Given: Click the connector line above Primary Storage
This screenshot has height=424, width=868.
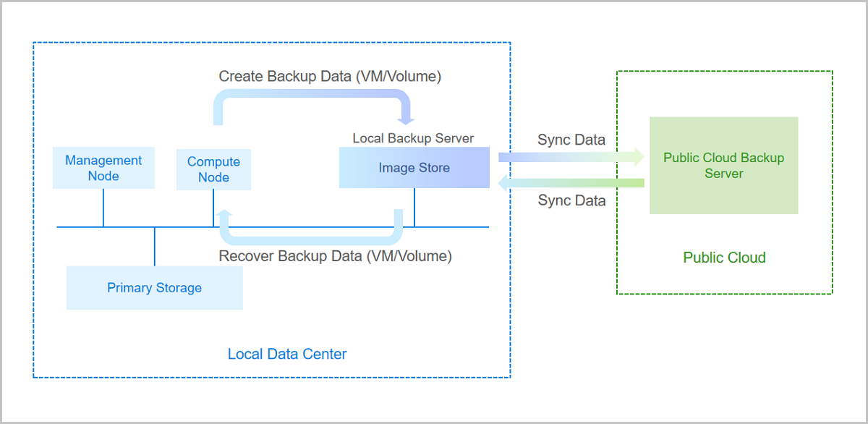Looking at the screenshot, I should point(154,247).
